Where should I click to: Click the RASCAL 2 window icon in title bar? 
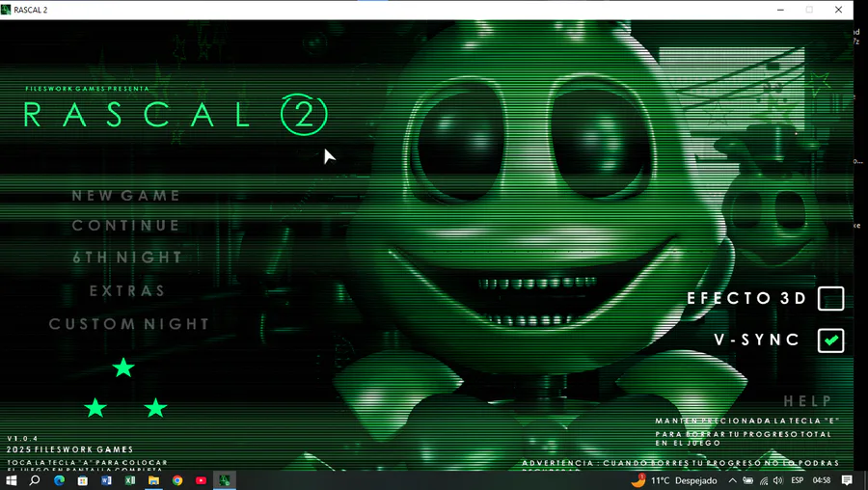[6, 10]
